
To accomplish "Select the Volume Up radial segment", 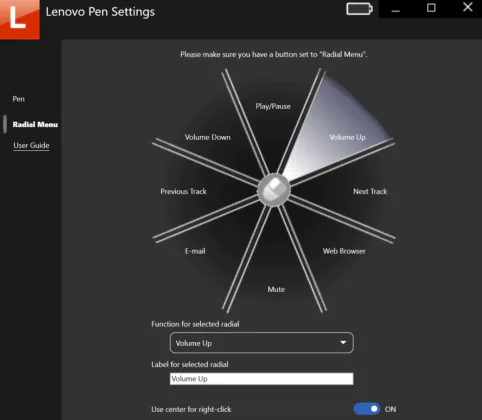I will [x=347, y=137].
